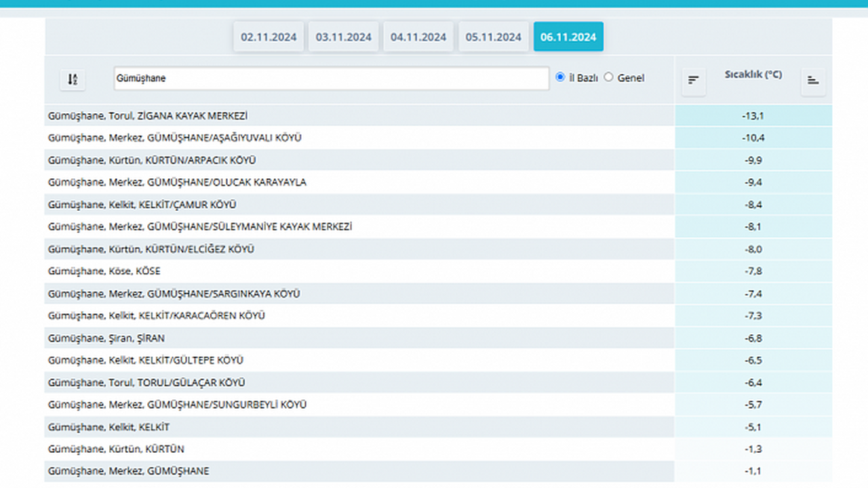
Task: Click the AŞAĞIYUVALI KÖYÜ station row
Action: 174,138
